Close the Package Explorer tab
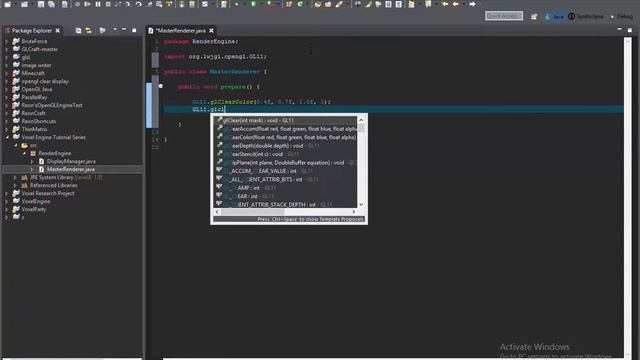Viewport: 640px width, 360px height. tap(58, 31)
